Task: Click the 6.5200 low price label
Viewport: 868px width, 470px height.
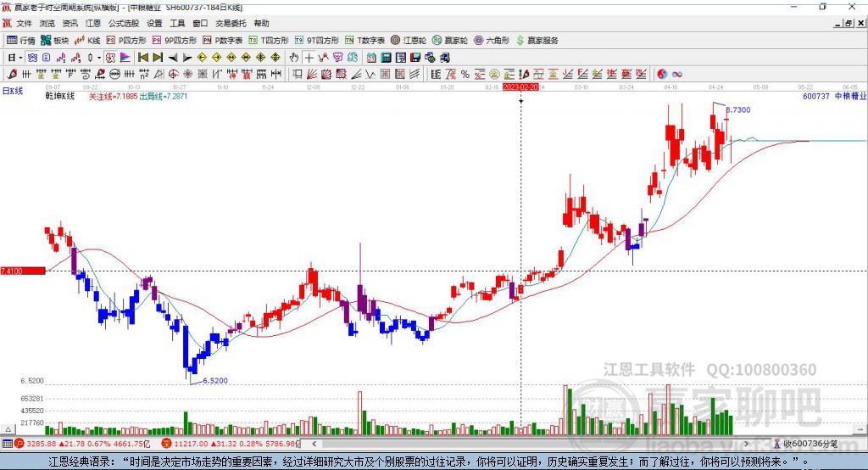Action: [x=214, y=380]
